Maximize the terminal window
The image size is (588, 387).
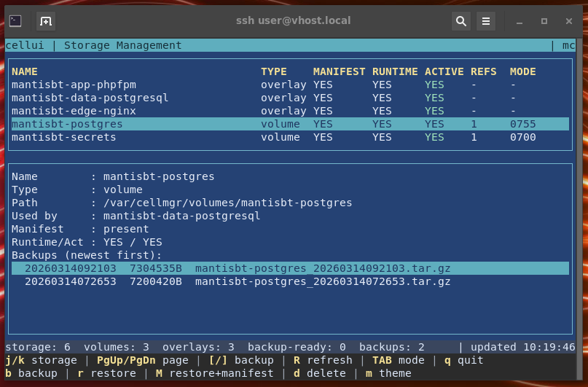[x=544, y=21]
